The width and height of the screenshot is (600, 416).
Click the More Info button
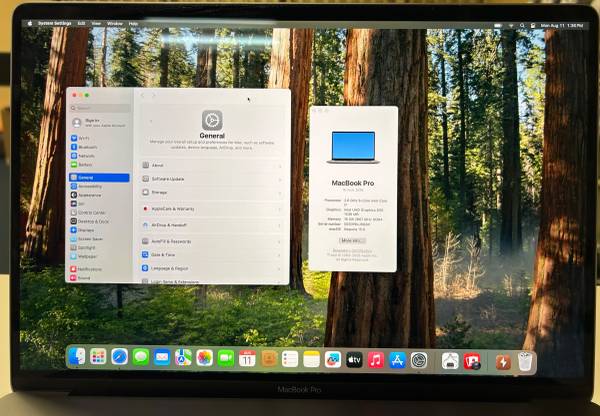pyautogui.click(x=352, y=240)
